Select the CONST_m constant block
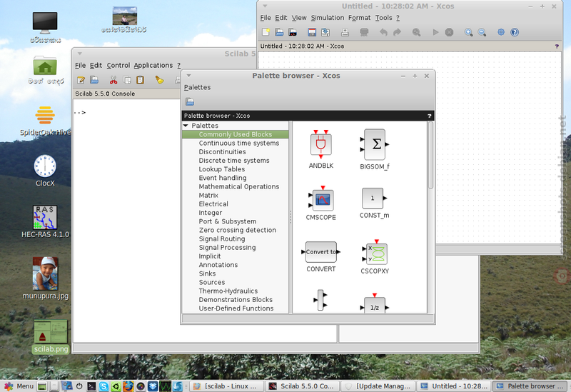The image size is (571, 392). point(374,203)
